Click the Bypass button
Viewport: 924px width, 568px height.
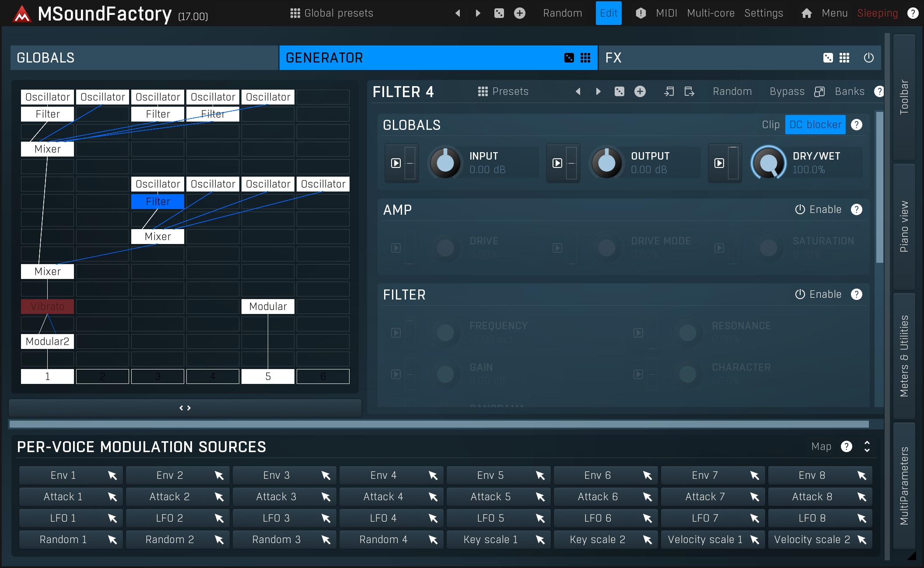pos(787,91)
